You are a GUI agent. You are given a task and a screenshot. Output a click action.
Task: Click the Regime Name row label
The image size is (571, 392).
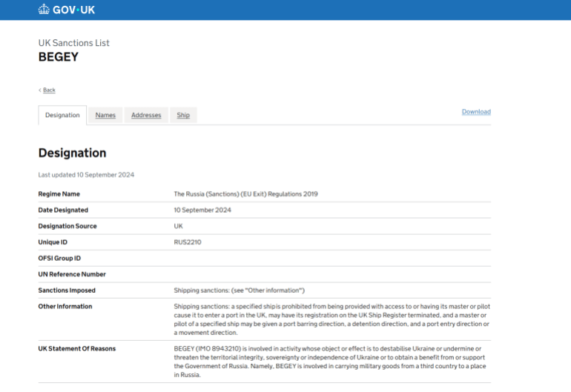click(59, 194)
